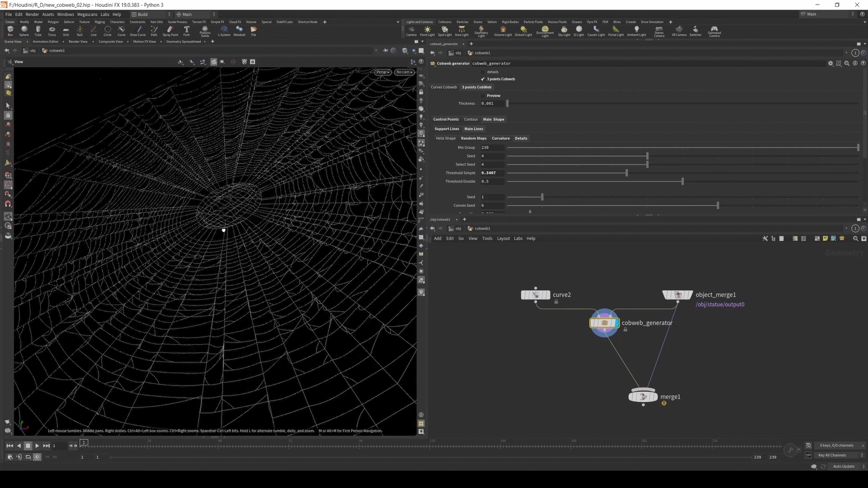Screen dimensions: 868x488
Task: Create an L-System from the shelf
Action: pyautogui.click(x=224, y=30)
